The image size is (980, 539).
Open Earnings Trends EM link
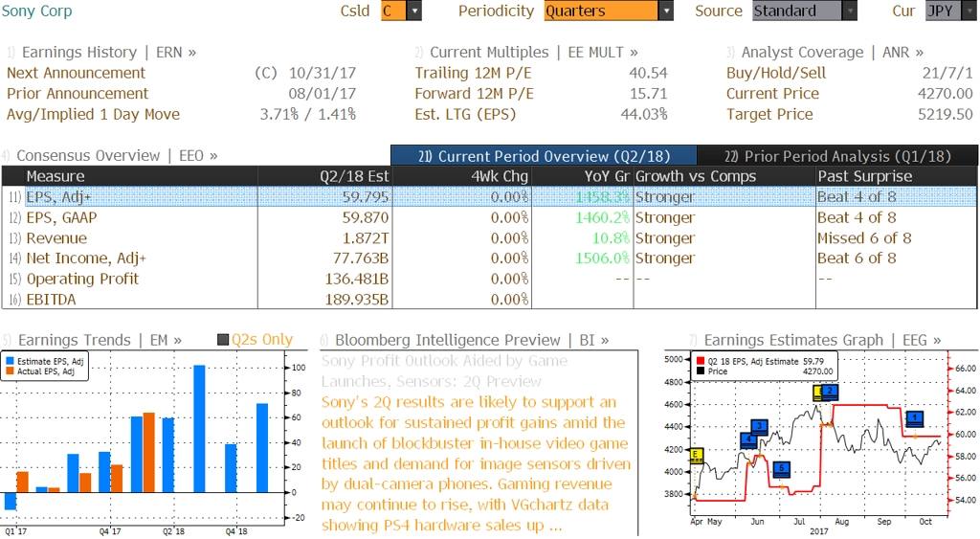100,340
